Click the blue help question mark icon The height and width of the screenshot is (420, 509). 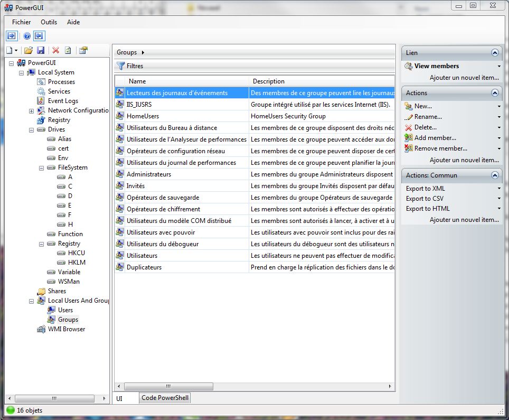[27, 36]
